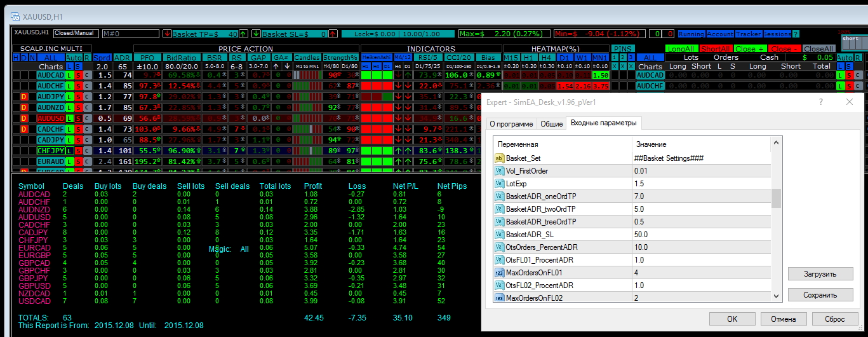Screen dimensions: 868x337
Task: Click the BasketADR_SL variable icon
Action: tap(500, 235)
